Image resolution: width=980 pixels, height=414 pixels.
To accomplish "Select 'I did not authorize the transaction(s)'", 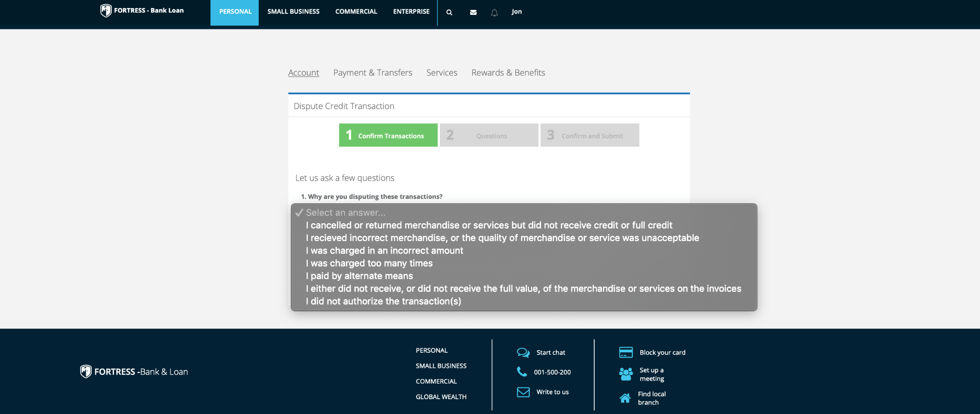I will (524, 301).
